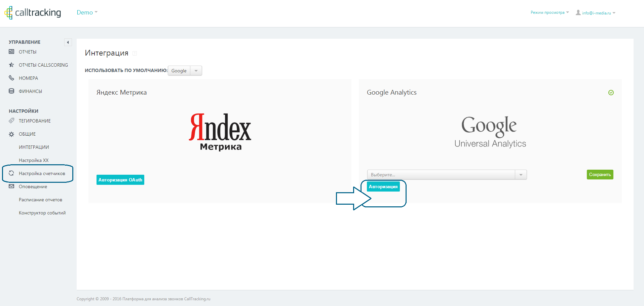This screenshot has height=306, width=644.
Task: Open the Интеграции menu item
Action: tap(34, 147)
